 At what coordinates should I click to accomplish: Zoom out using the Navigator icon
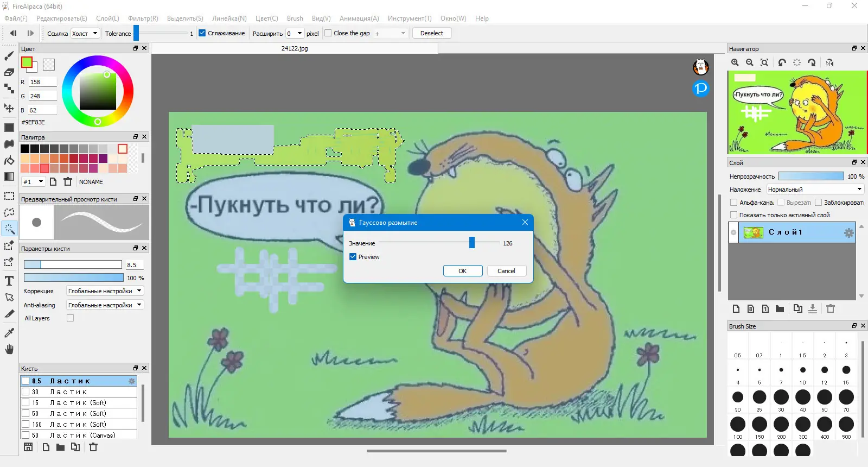point(750,62)
